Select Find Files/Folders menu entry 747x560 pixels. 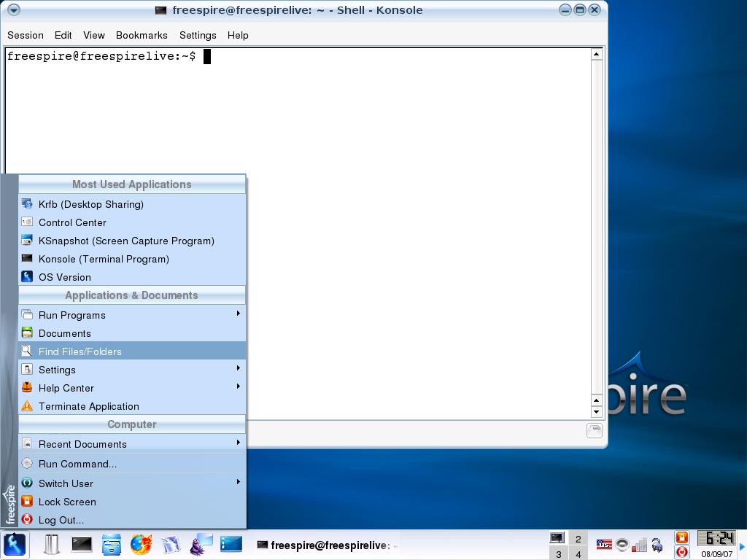pyautogui.click(x=132, y=351)
